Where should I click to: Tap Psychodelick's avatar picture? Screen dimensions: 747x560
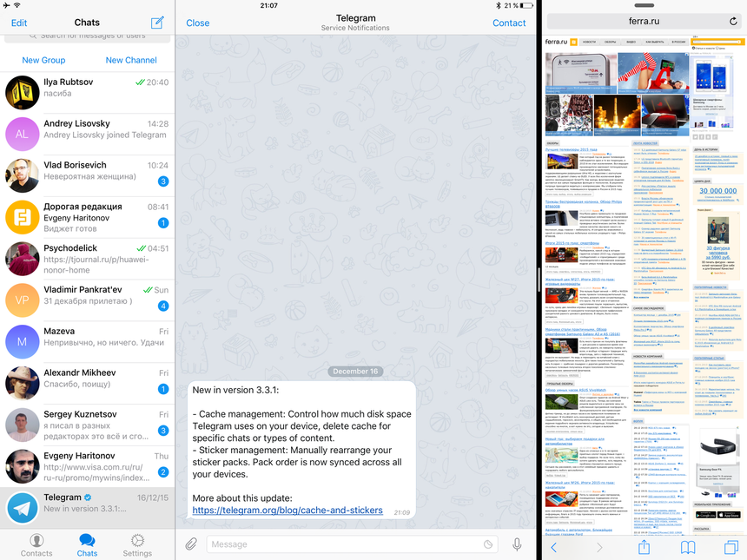22,259
